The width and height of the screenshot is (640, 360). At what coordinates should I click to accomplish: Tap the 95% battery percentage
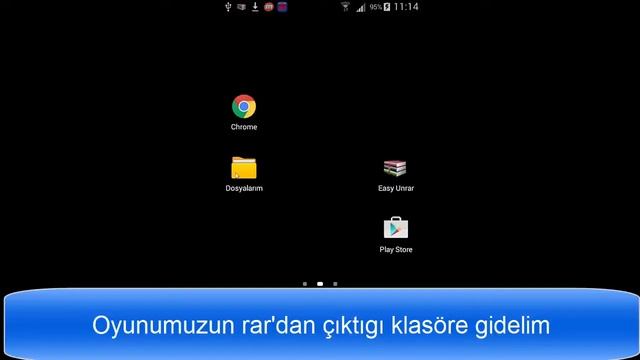(376, 7)
